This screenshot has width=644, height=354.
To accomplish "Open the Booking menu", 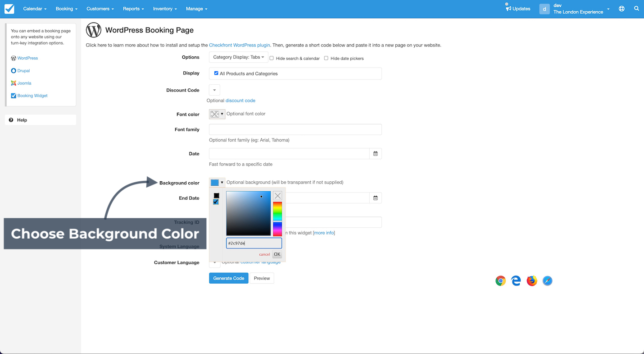I will tap(67, 9).
